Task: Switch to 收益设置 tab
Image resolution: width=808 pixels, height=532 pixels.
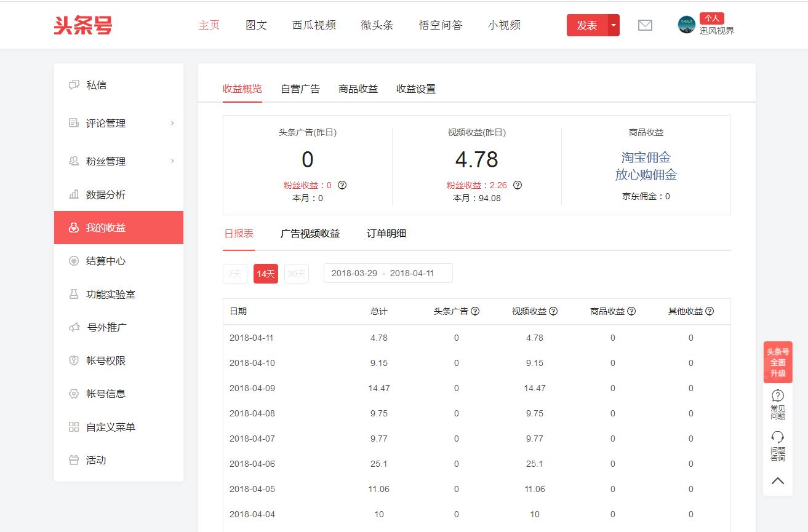Action: 416,89
